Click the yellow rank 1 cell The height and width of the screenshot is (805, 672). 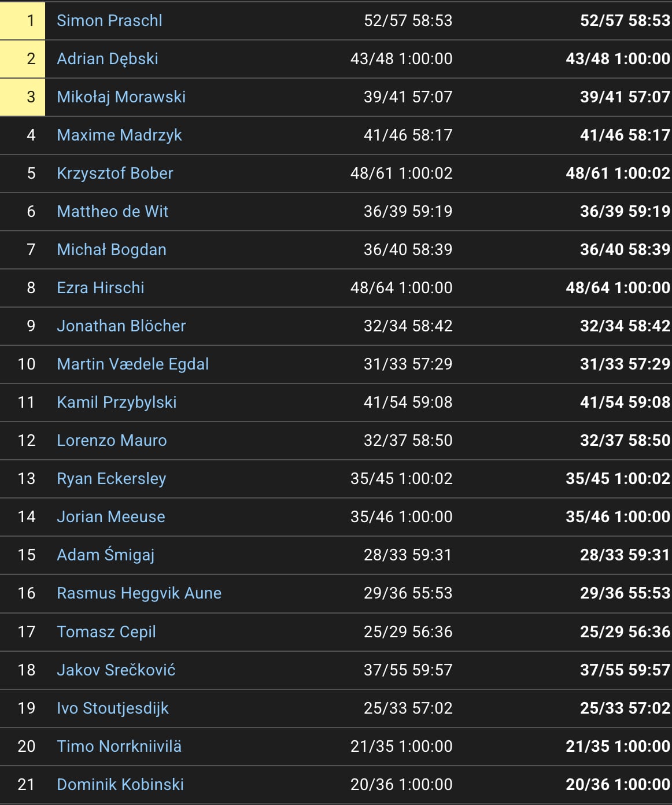23,21
